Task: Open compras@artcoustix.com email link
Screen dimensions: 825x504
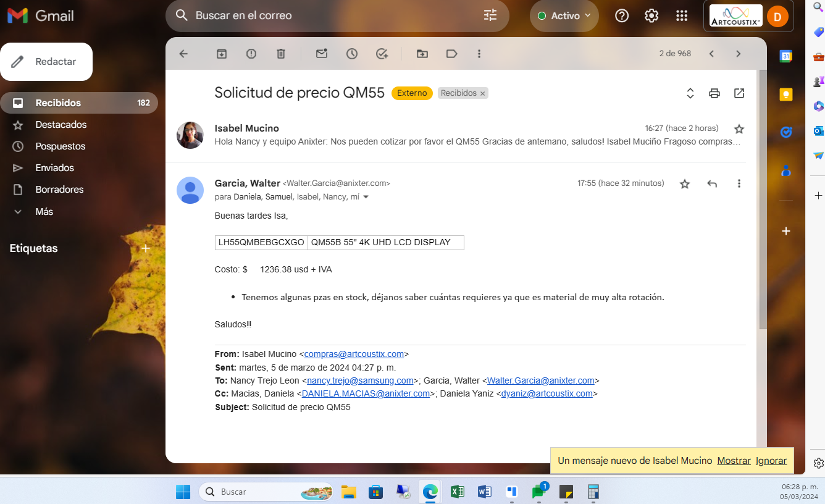Action: [x=354, y=354]
